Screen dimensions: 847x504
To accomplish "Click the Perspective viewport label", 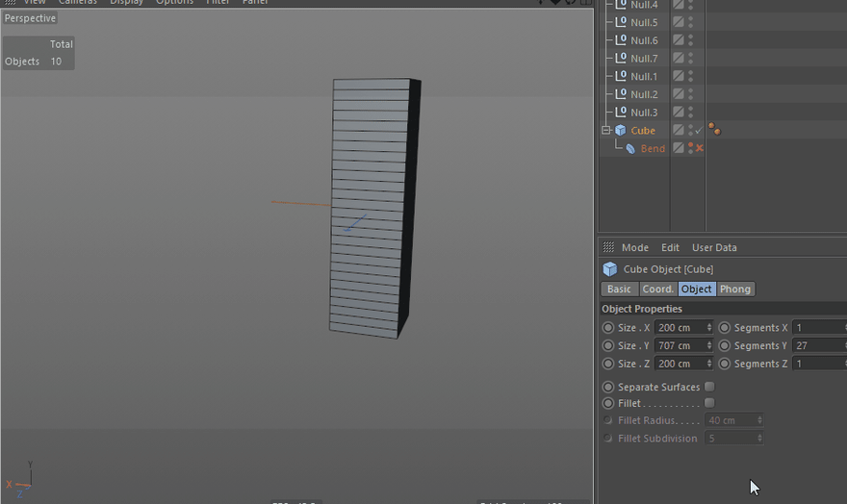I will tap(30, 18).
